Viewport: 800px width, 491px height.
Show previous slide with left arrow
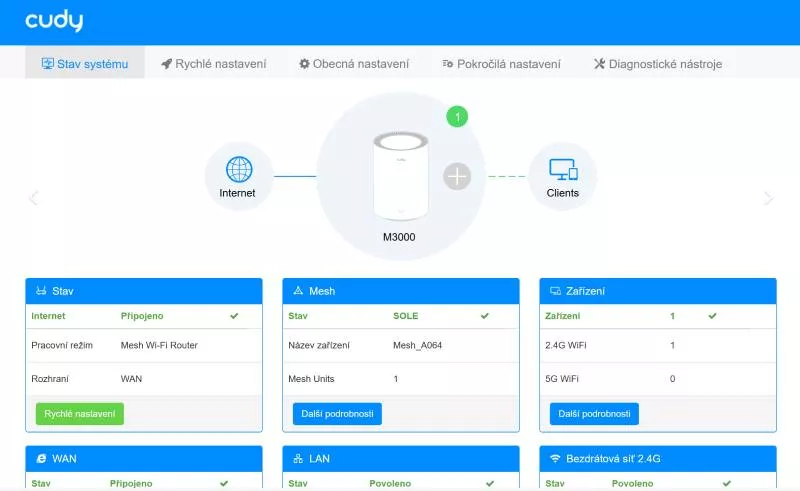33,198
